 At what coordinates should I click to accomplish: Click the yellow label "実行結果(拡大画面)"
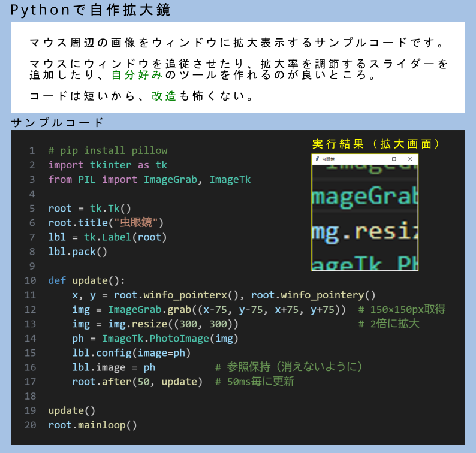click(x=376, y=144)
